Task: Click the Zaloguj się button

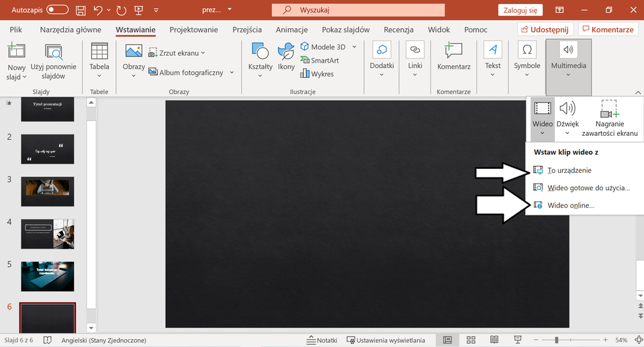Action: [x=520, y=10]
